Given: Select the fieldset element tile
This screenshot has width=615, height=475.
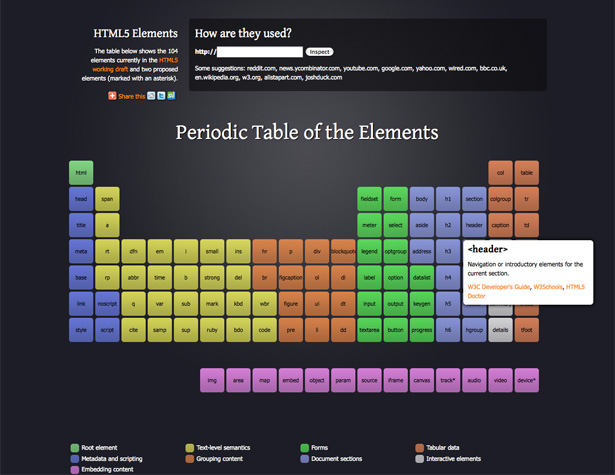Looking at the screenshot, I should 369,199.
